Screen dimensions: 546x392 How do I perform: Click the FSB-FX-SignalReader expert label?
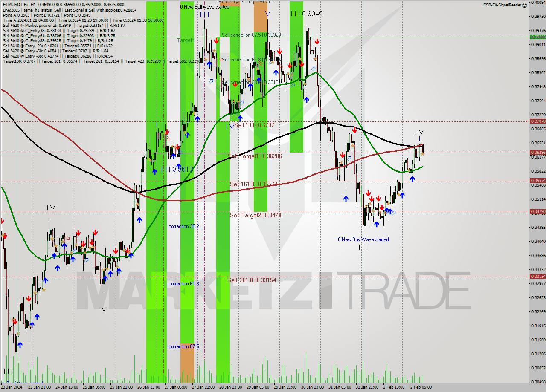(502, 5)
